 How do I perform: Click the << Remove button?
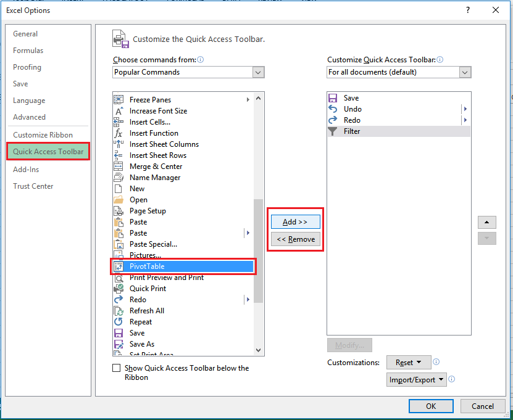296,239
